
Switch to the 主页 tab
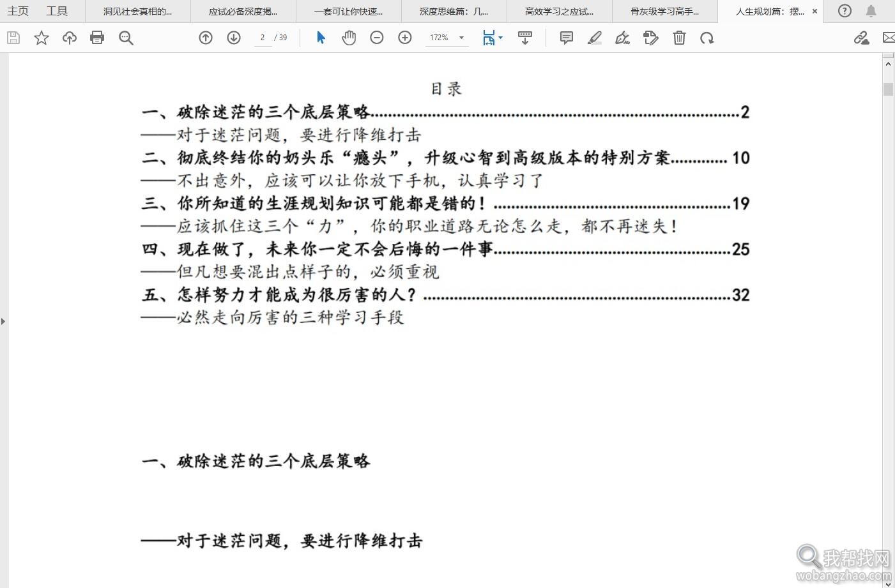click(x=18, y=11)
